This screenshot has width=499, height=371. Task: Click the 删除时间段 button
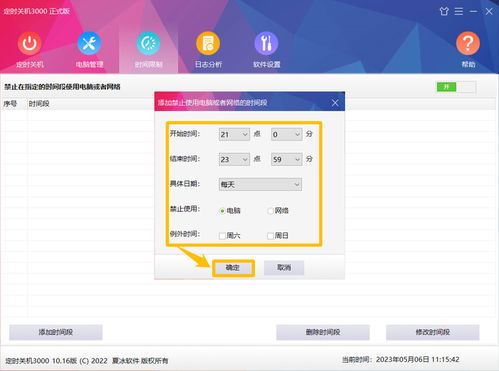coord(323,332)
